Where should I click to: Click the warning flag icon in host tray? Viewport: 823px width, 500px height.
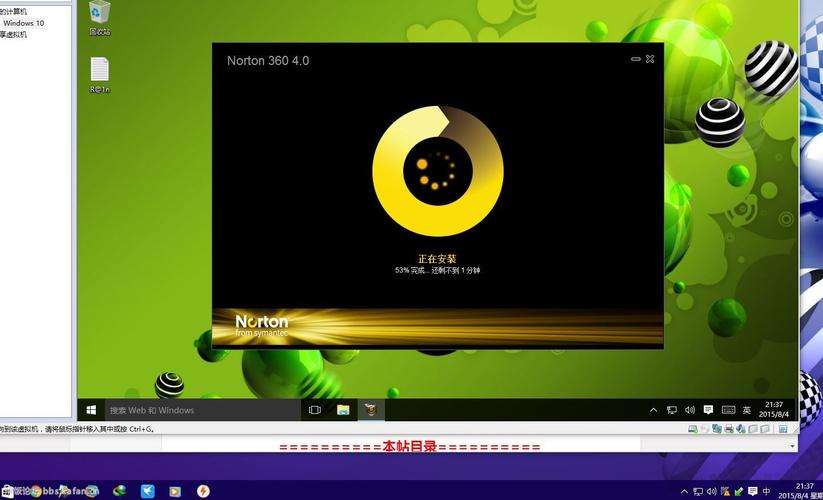coord(725,492)
